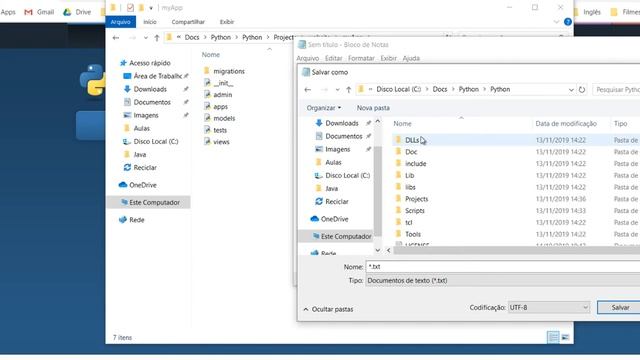
Task: Open Explorer help icon
Action: (567, 22)
